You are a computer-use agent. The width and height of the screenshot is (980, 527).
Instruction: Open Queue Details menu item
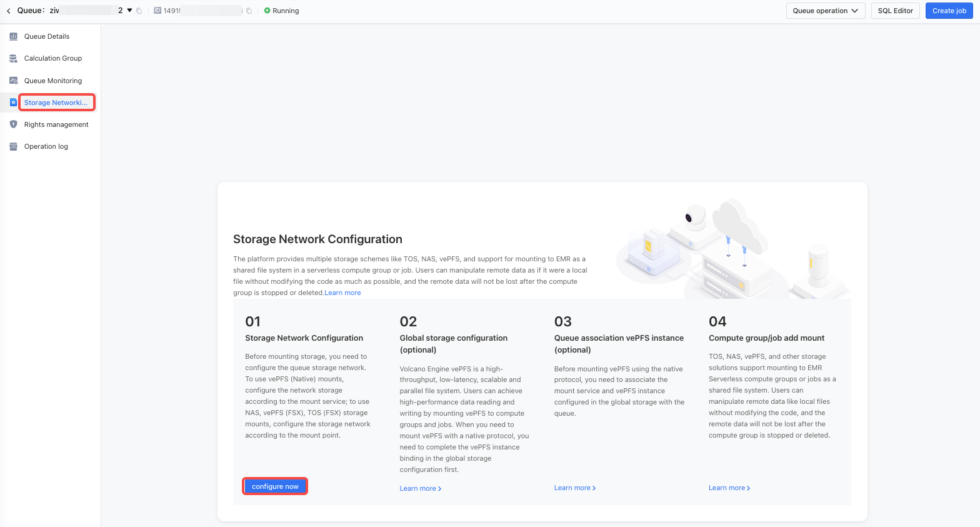click(x=47, y=36)
